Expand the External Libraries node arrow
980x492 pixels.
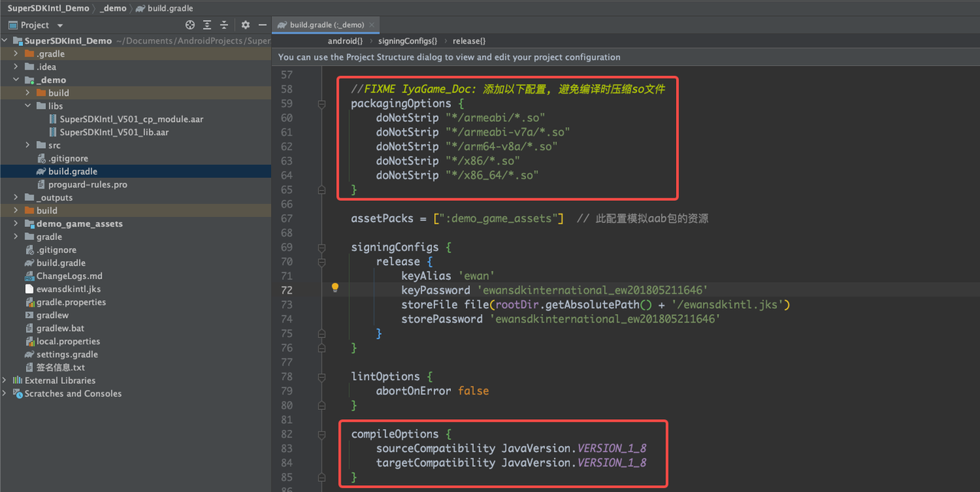point(6,380)
